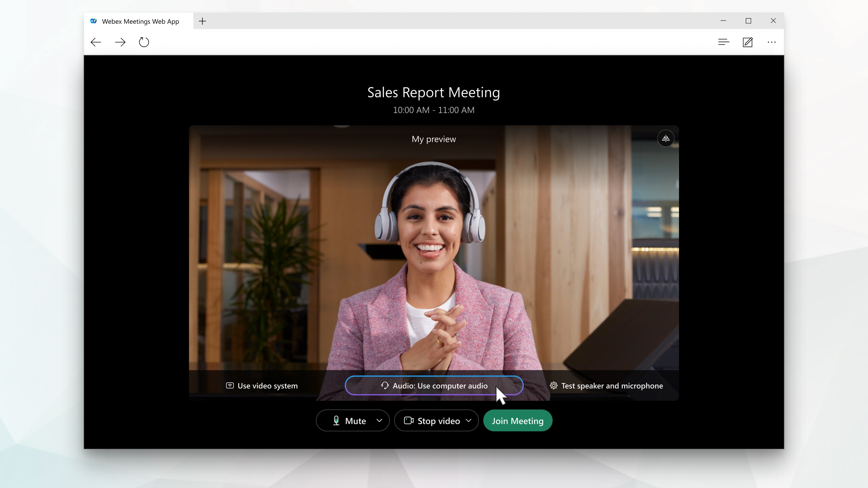This screenshot has width=868, height=488.
Task: Click the Join Meeting green button
Action: (x=517, y=421)
